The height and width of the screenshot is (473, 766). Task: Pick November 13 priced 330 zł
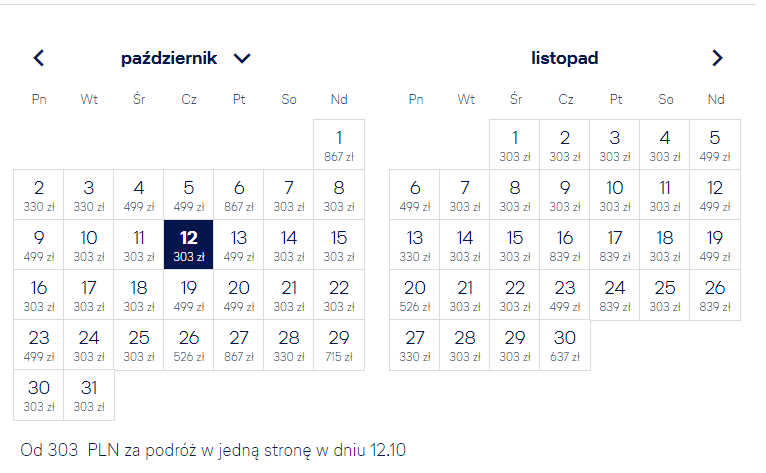415,244
